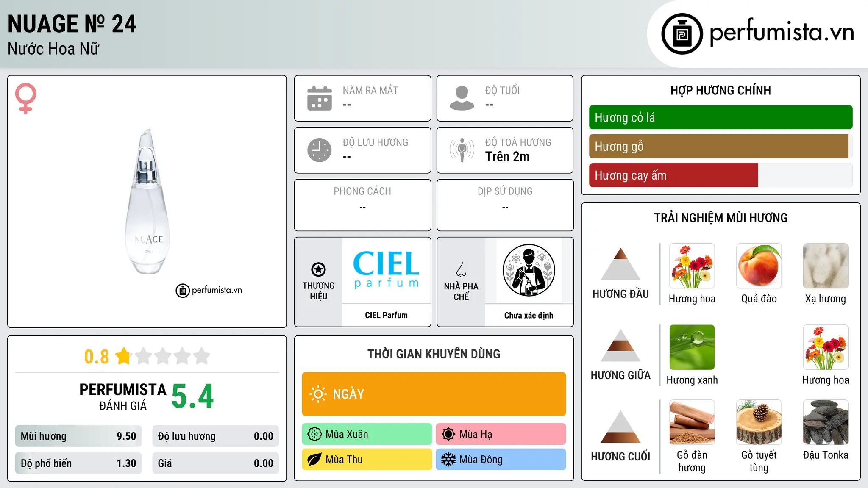Click the perfumer illustration icon
Image resolution: width=868 pixels, height=488 pixels.
click(x=529, y=270)
